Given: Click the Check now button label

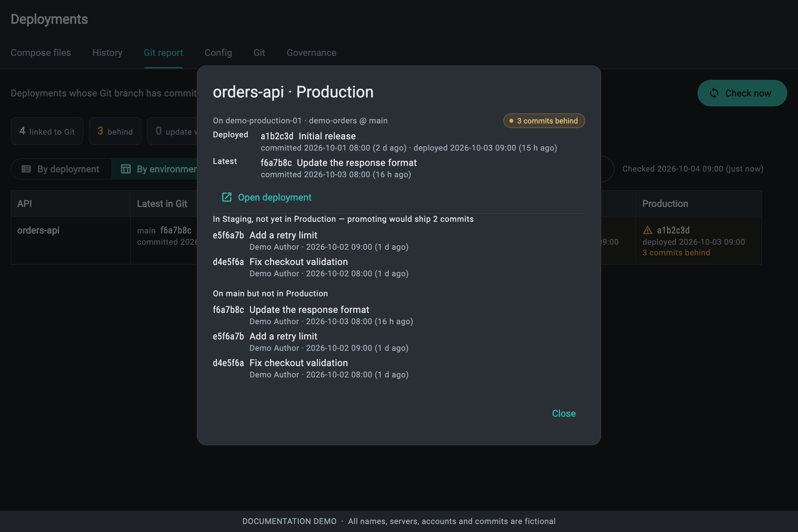Looking at the screenshot, I should point(748,93).
